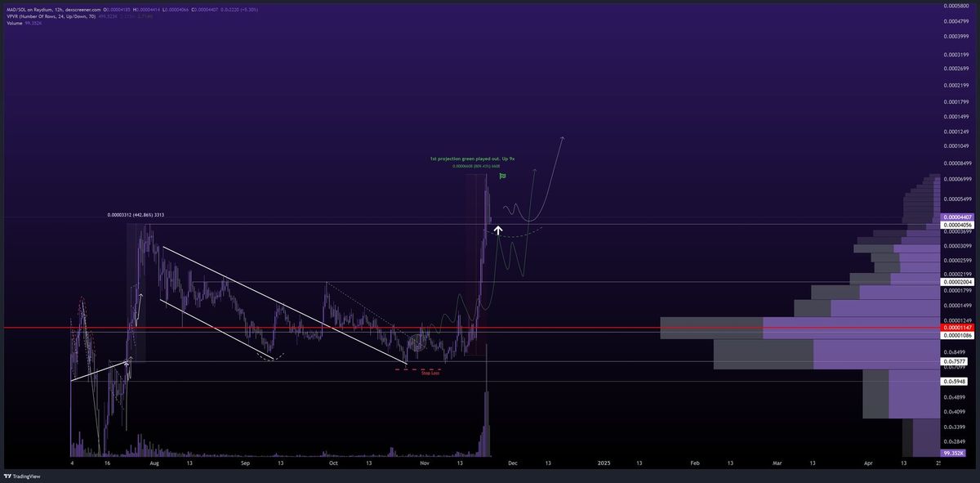Select the '1st projection green played out' text
980x483 pixels.
(471, 159)
